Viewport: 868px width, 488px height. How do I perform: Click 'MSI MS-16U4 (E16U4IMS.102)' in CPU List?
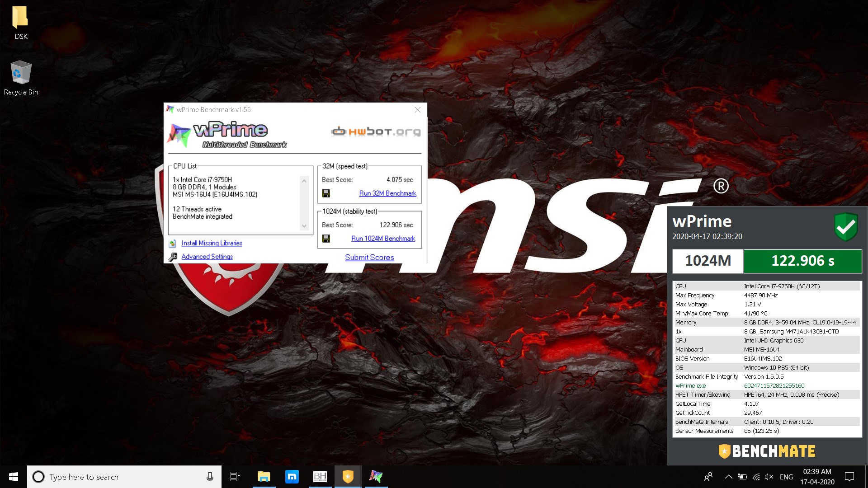pyautogui.click(x=215, y=194)
